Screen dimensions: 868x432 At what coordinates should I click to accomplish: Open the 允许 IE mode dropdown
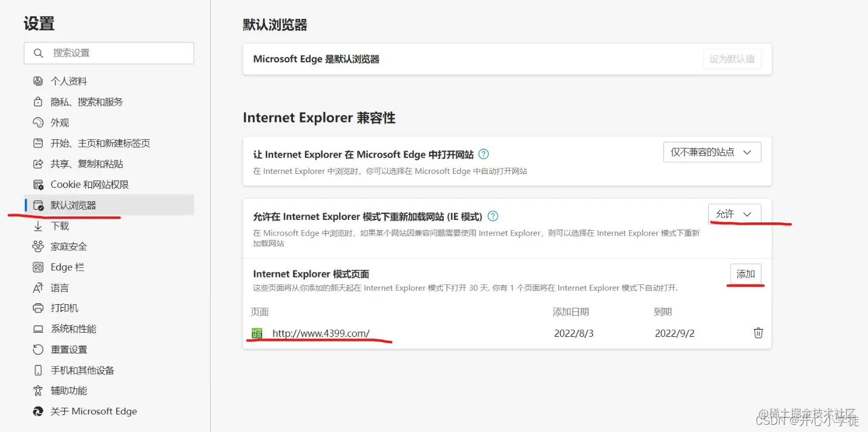click(734, 214)
